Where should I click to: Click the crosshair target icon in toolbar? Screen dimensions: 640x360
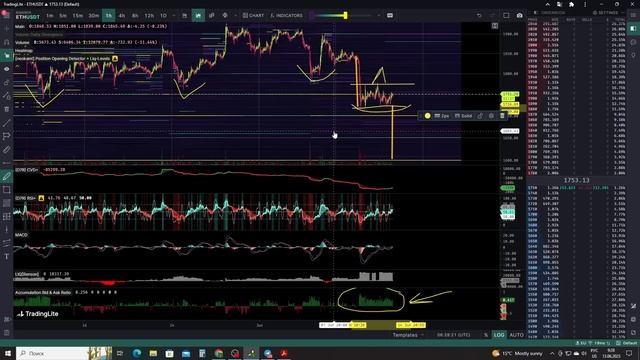click(225, 16)
